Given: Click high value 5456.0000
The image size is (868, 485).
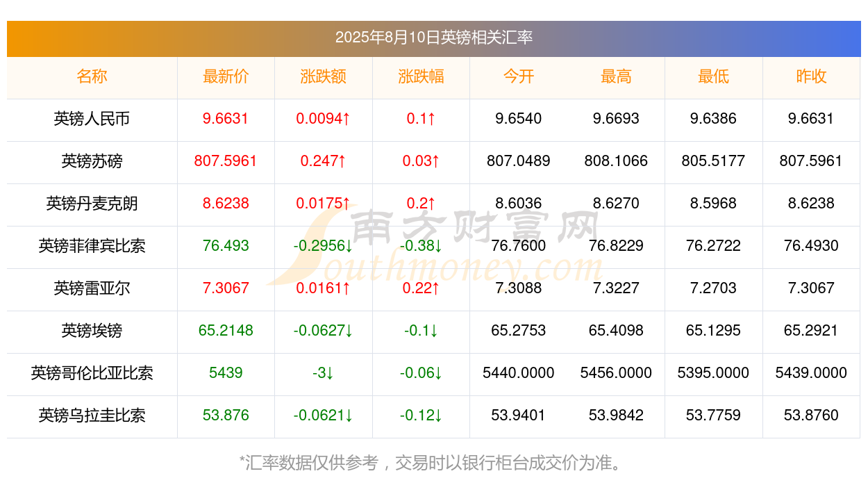Looking at the screenshot, I should pos(616,373).
